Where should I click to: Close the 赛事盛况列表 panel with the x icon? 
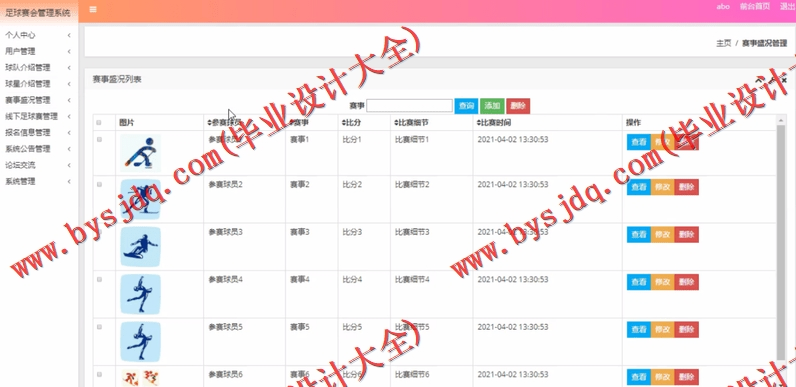[x=784, y=80]
